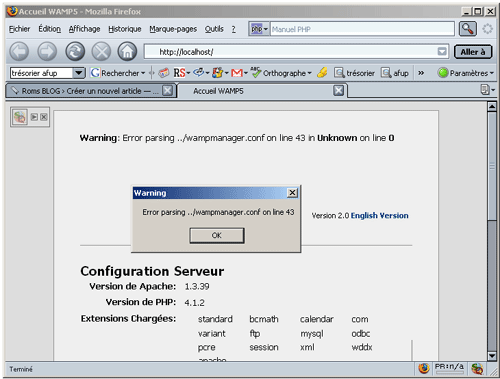Click the rightmost status bar extension icon
The width and height of the screenshot is (500, 379).
coord(477,369)
